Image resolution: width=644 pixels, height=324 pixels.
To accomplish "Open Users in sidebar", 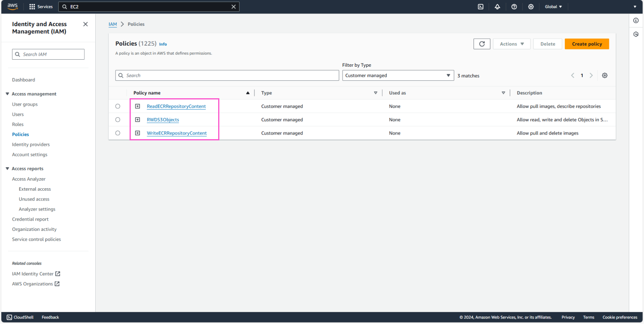I will click(18, 115).
